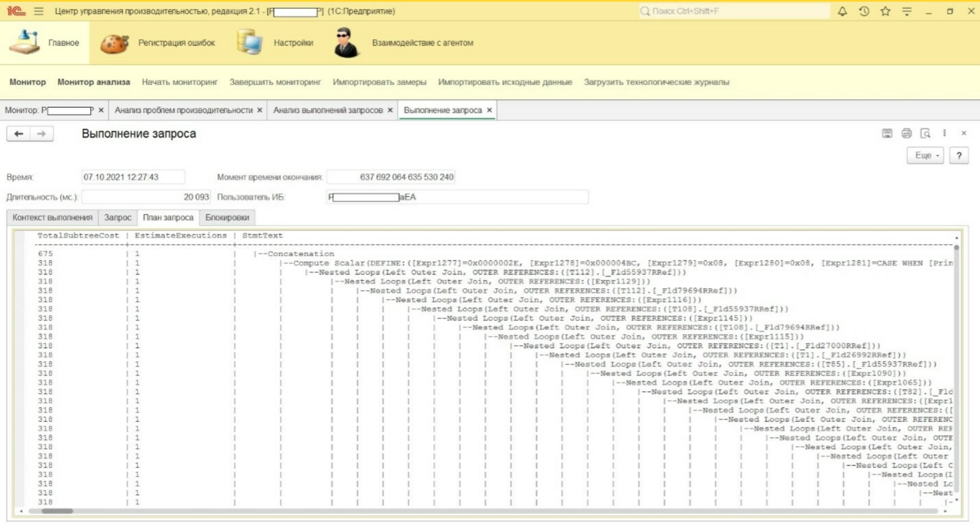The height and width of the screenshot is (525, 980).
Task: Open print preview icon
Action: click(x=925, y=134)
